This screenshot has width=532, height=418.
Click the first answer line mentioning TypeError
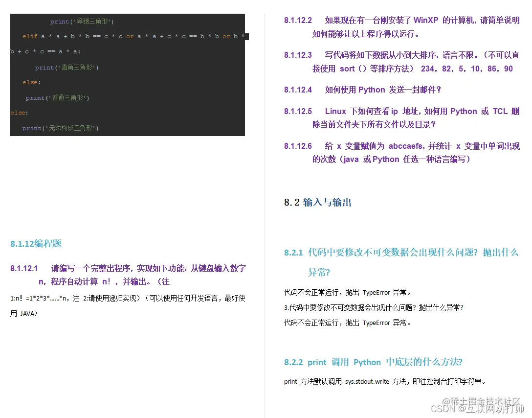(x=348, y=292)
